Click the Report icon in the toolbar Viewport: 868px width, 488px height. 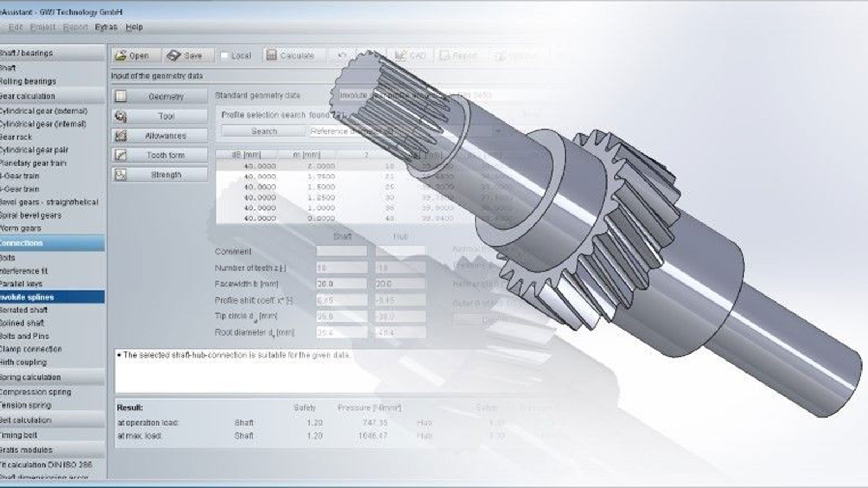pyautogui.click(x=445, y=55)
